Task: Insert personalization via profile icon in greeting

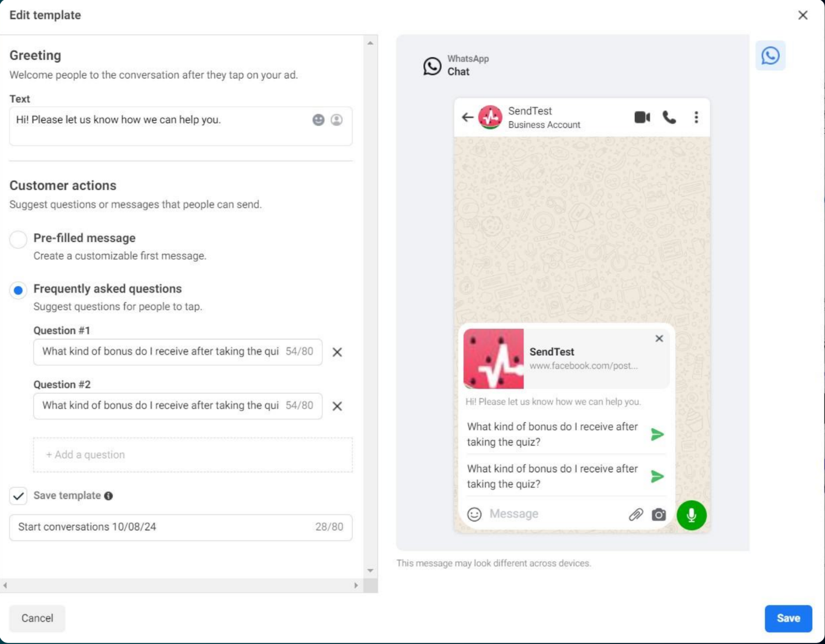Action: coord(336,120)
